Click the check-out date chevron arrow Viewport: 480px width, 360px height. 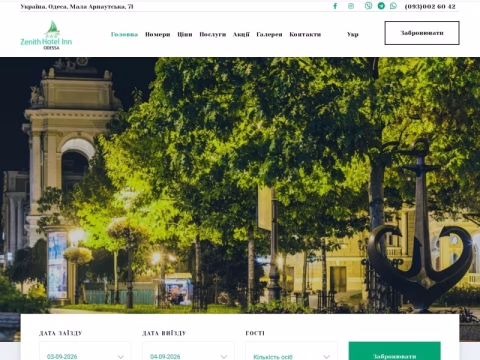pyautogui.click(x=224, y=357)
